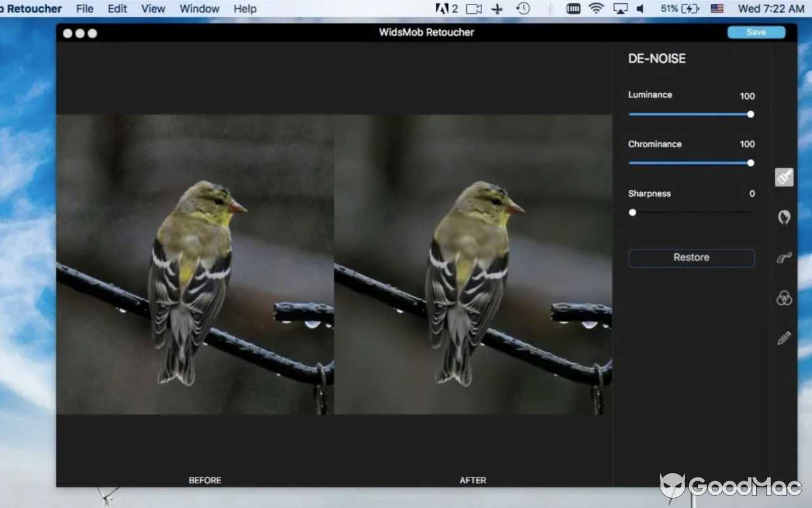Open the Wi-Fi status menu
The height and width of the screenshot is (508, 812).
coord(596,8)
